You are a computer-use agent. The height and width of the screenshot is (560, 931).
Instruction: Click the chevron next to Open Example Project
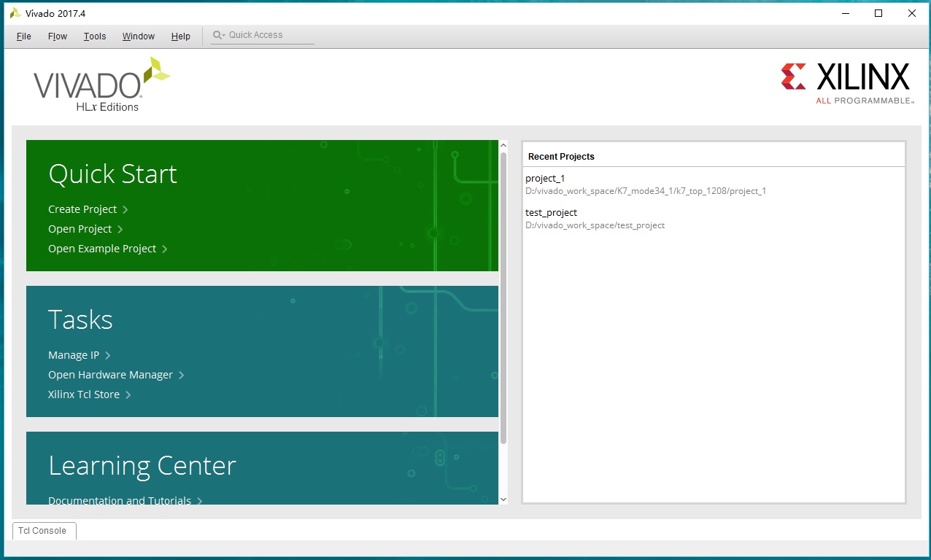[165, 249]
